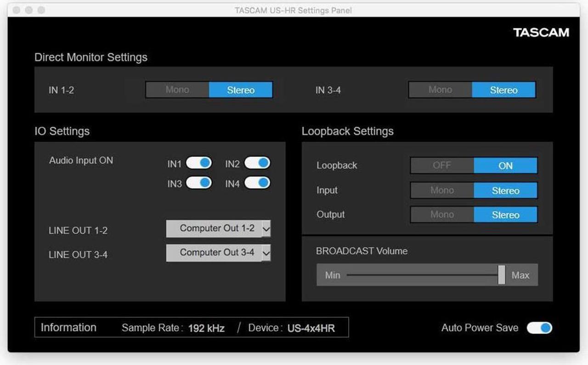Click the red close window button
Viewport: 588px width, 365px height.
coord(17,10)
